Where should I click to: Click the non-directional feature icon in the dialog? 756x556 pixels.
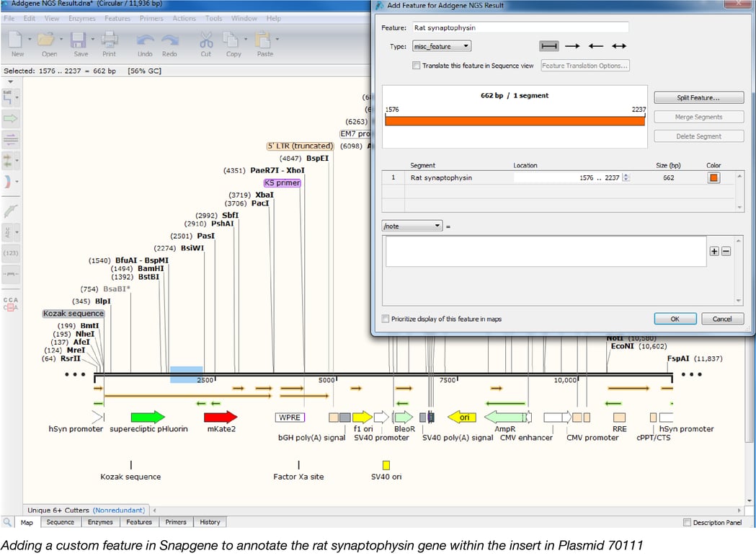[548, 45]
